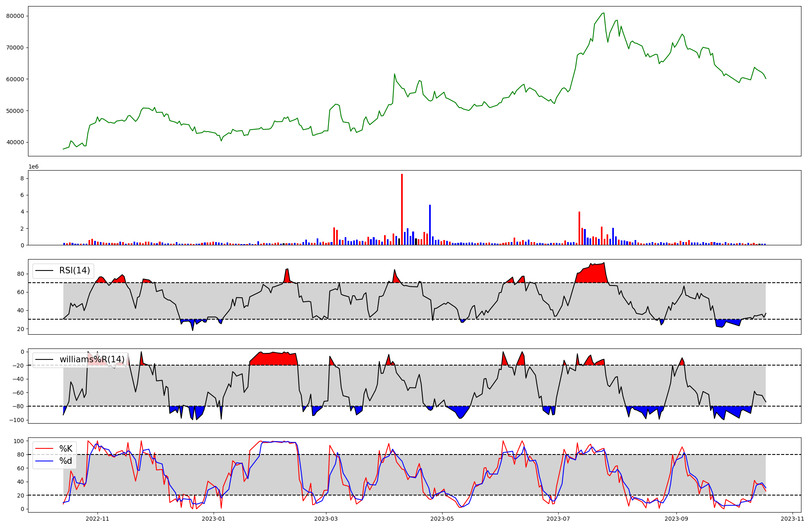Click the blue %d line swatch in legend

(x=44, y=461)
